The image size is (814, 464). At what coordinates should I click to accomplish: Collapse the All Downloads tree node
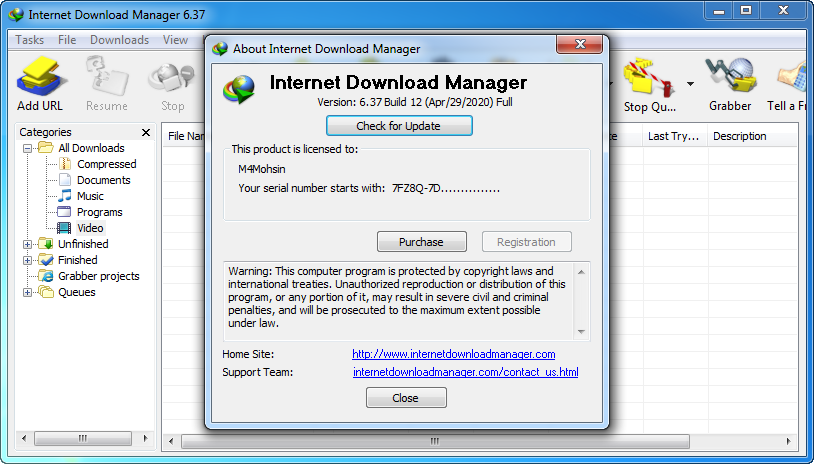(28, 148)
